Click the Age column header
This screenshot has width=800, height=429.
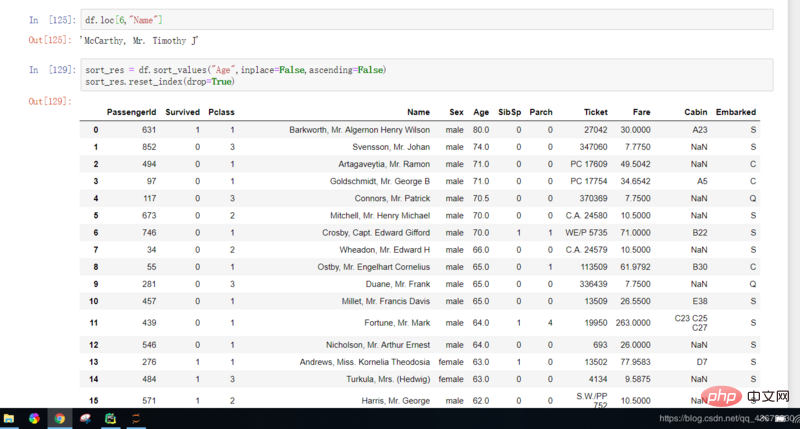click(481, 112)
